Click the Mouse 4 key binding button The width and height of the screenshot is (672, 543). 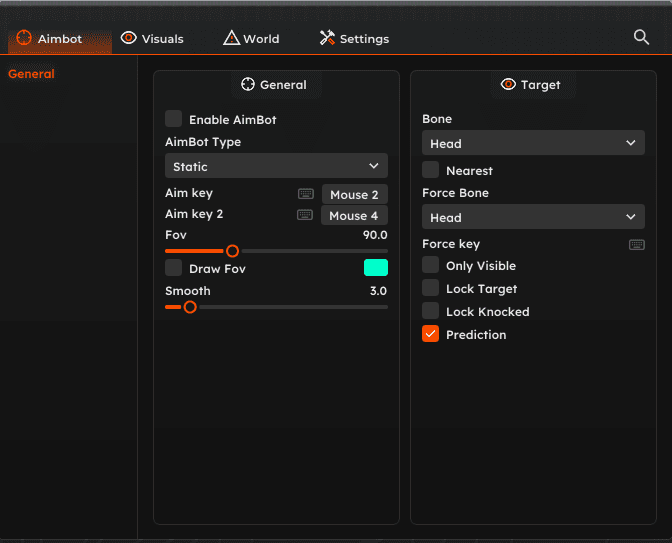coord(354,216)
